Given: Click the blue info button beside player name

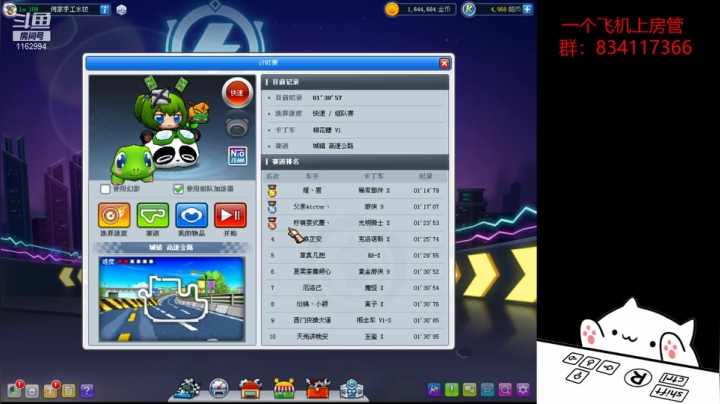Looking at the screenshot, I should coord(105,10).
